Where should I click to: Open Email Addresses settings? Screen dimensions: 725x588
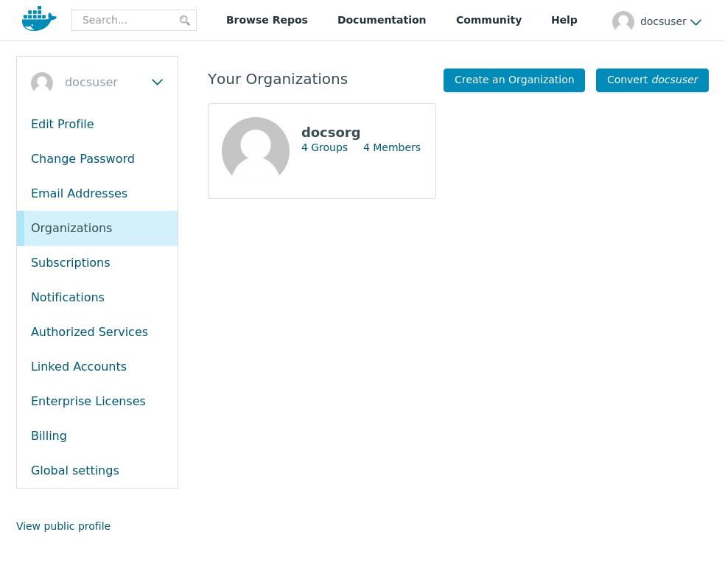(x=79, y=193)
